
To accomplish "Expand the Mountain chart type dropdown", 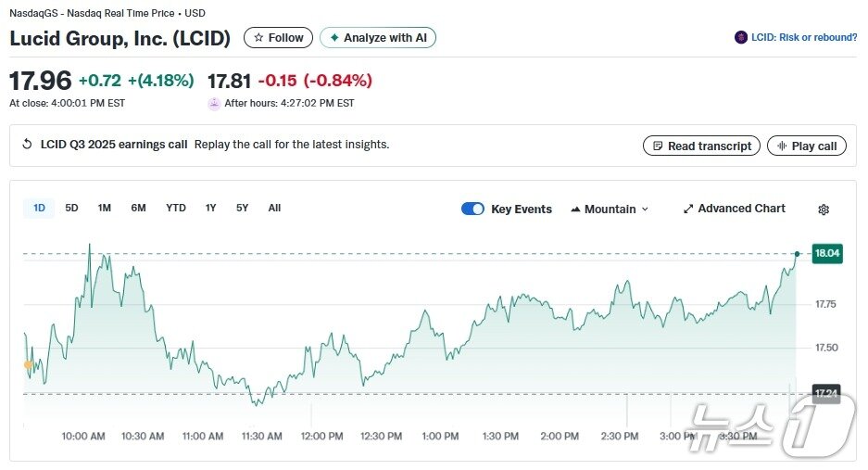I will click(x=610, y=210).
